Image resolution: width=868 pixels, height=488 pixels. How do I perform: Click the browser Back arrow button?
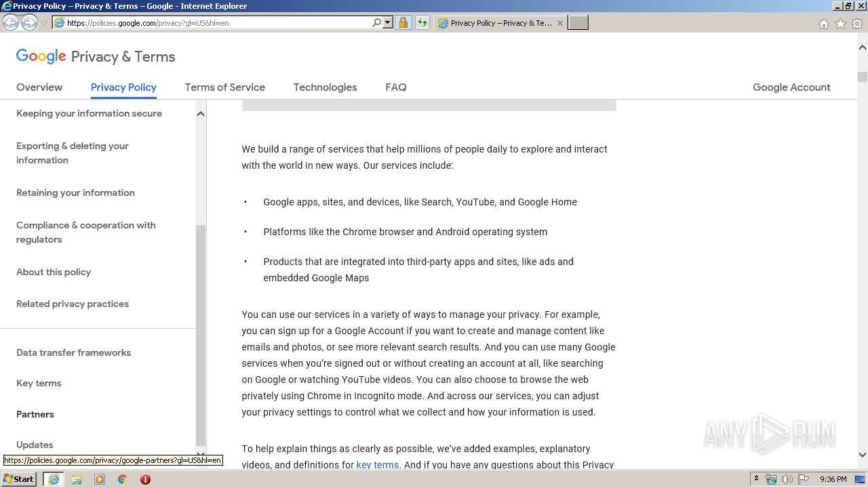click(11, 23)
